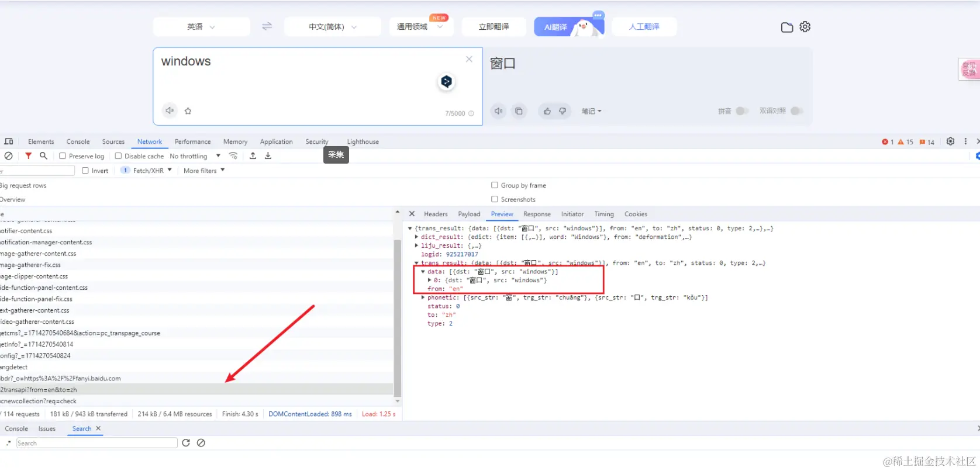Screen dimensions: 980x471
Task: Click the network filter text field
Action: (37, 171)
